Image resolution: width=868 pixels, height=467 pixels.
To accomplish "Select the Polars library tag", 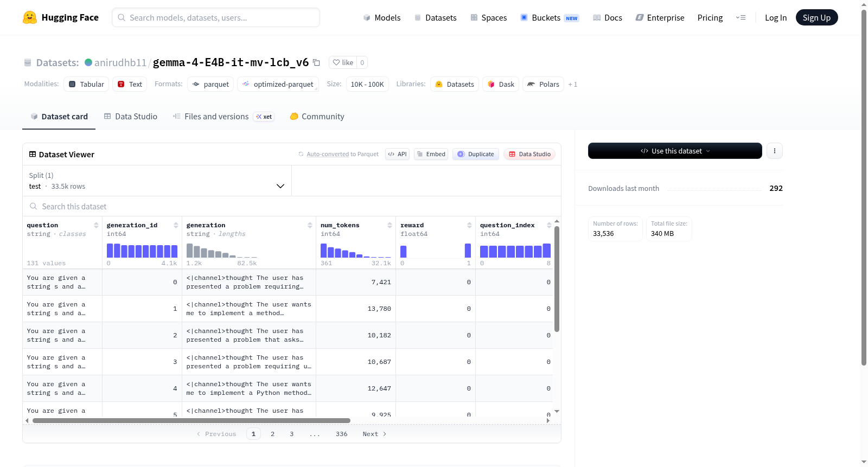I will 543,84.
